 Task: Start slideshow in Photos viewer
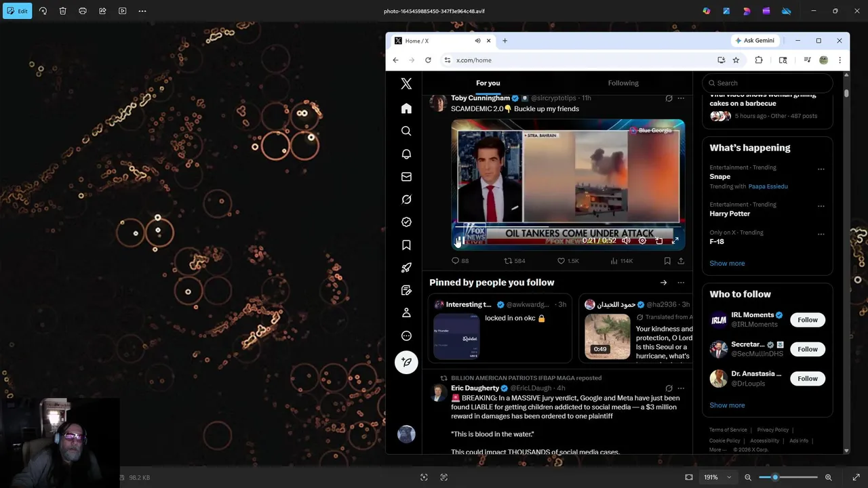coord(122,11)
